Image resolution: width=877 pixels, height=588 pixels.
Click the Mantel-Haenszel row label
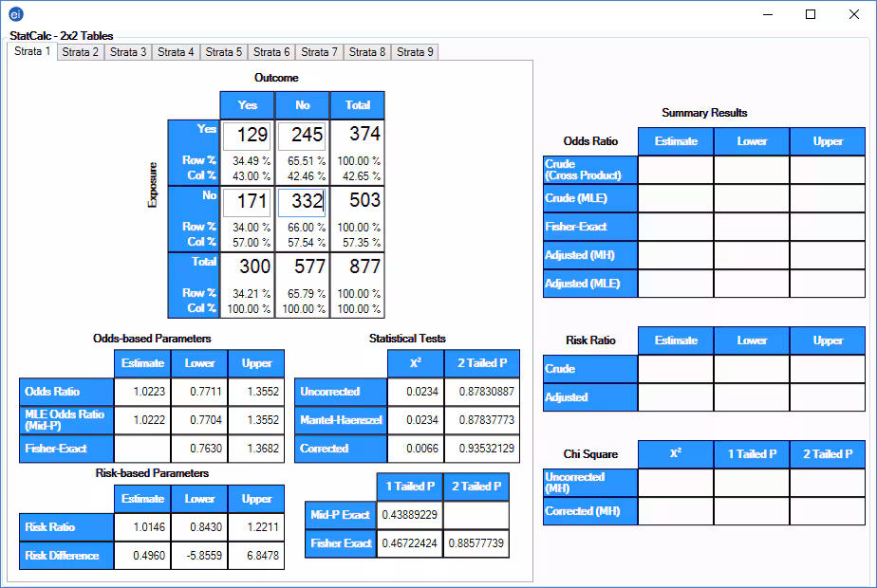pos(341,420)
